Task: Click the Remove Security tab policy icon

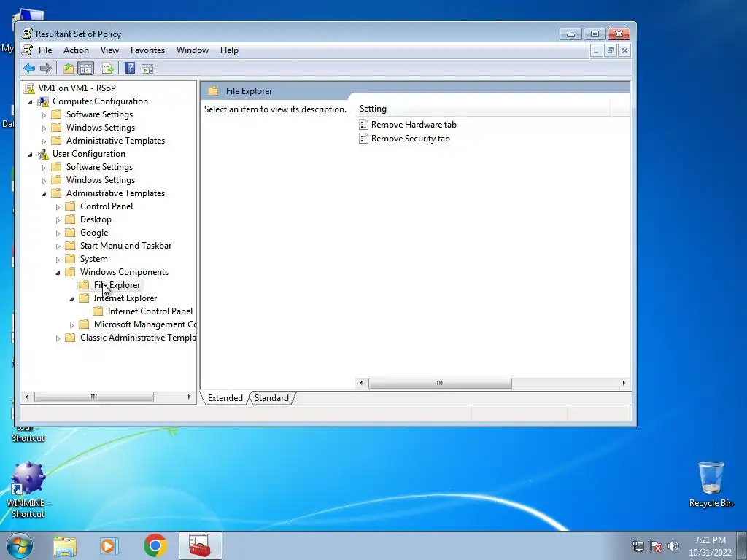Action: pos(363,139)
